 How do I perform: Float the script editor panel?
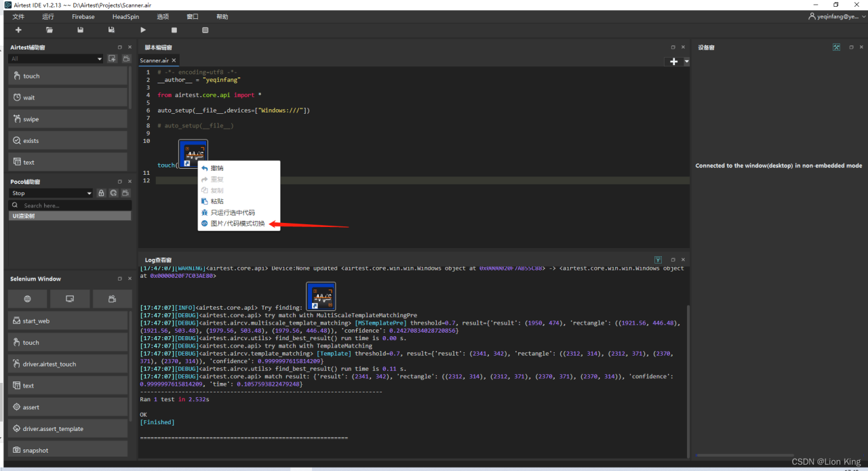pyautogui.click(x=673, y=47)
